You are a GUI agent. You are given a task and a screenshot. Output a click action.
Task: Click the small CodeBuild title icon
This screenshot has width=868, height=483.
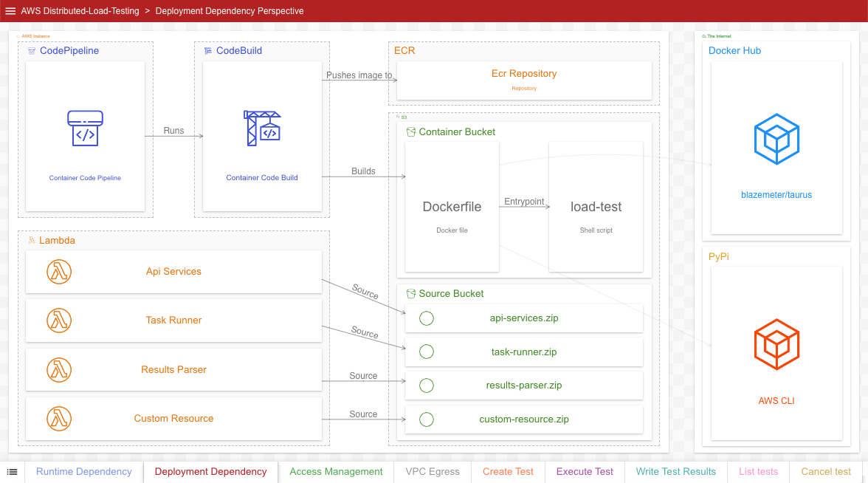coord(208,51)
